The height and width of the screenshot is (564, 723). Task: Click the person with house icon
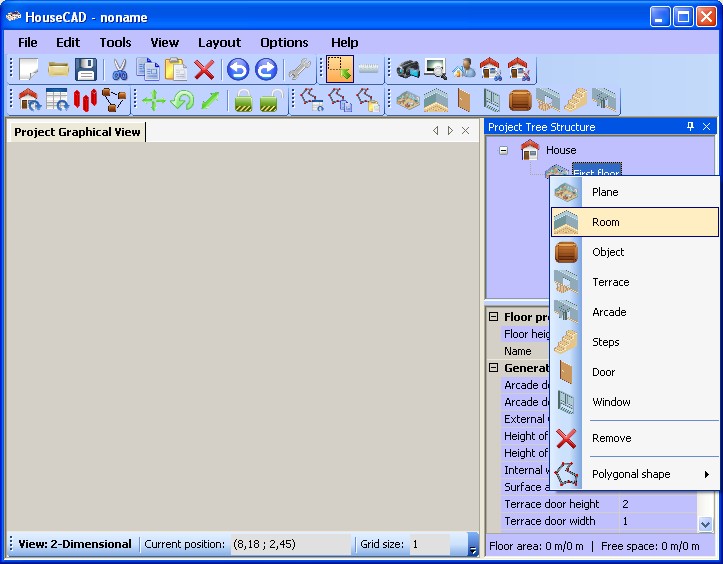coord(464,70)
